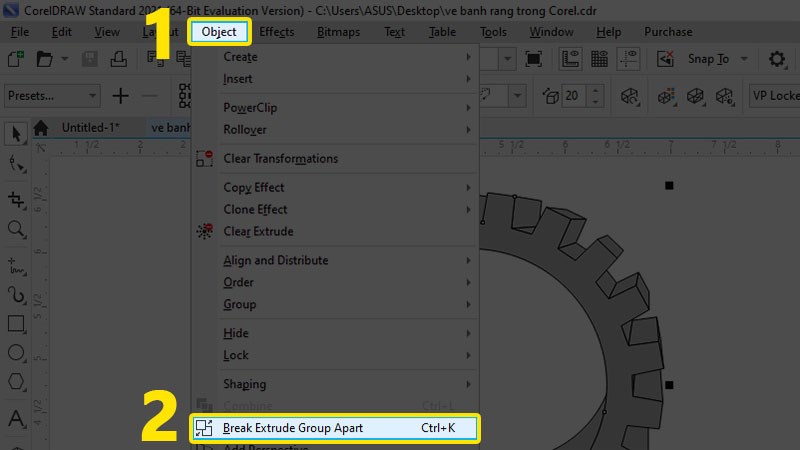Click the Save icon
The image size is (800, 450).
click(x=90, y=59)
